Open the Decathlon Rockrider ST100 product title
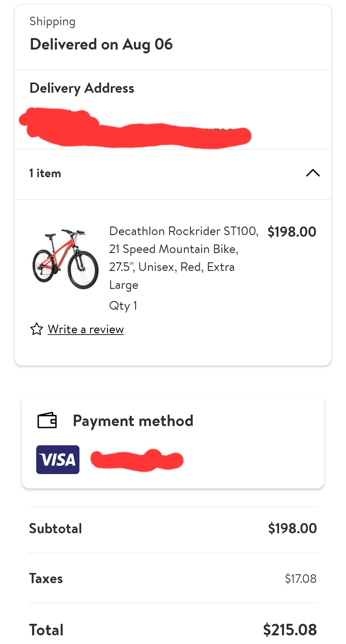Viewport: 346px width, 644px height. 183,258
